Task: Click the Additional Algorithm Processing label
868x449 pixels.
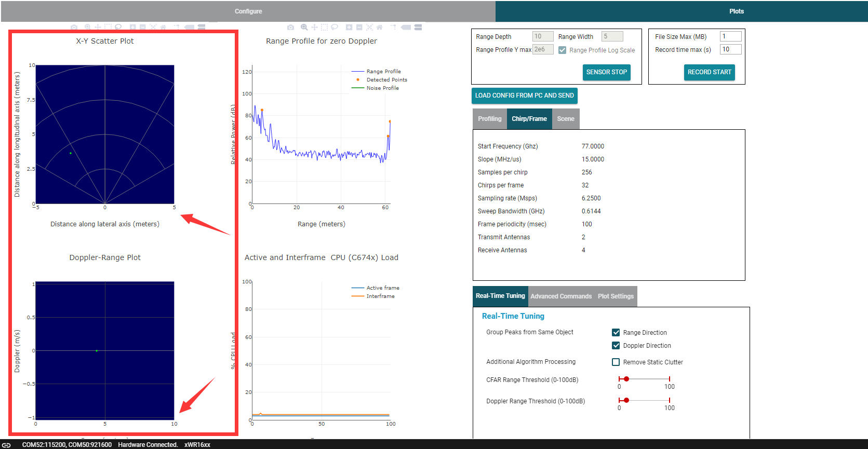Action: [x=531, y=362]
